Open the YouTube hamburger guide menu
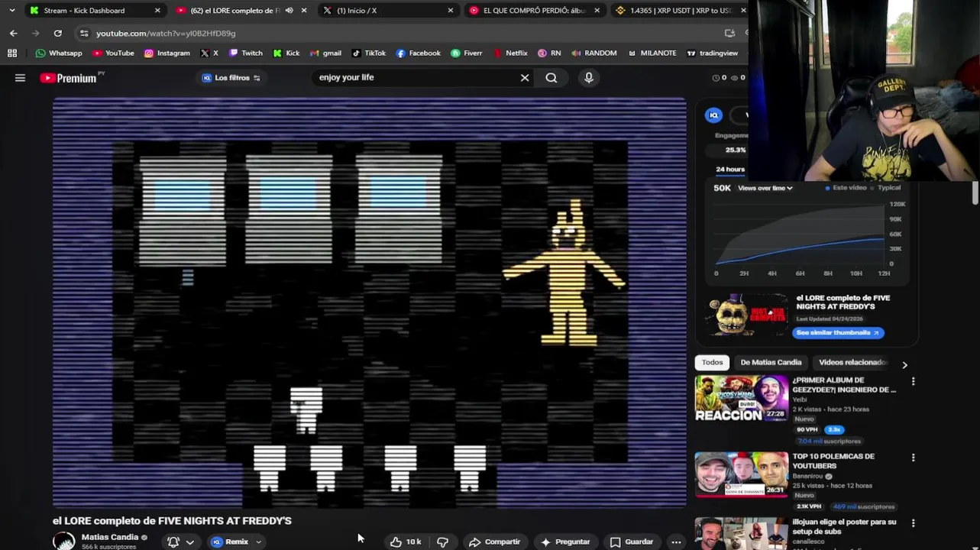The height and width of the screenshot is (550, 980). tap(20, 78)
